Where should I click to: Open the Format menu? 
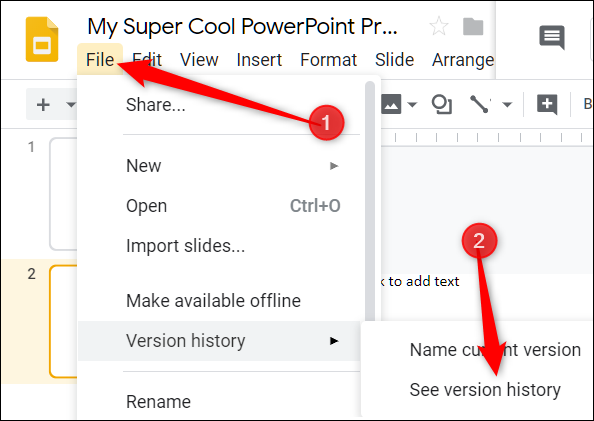click(328, 59)
